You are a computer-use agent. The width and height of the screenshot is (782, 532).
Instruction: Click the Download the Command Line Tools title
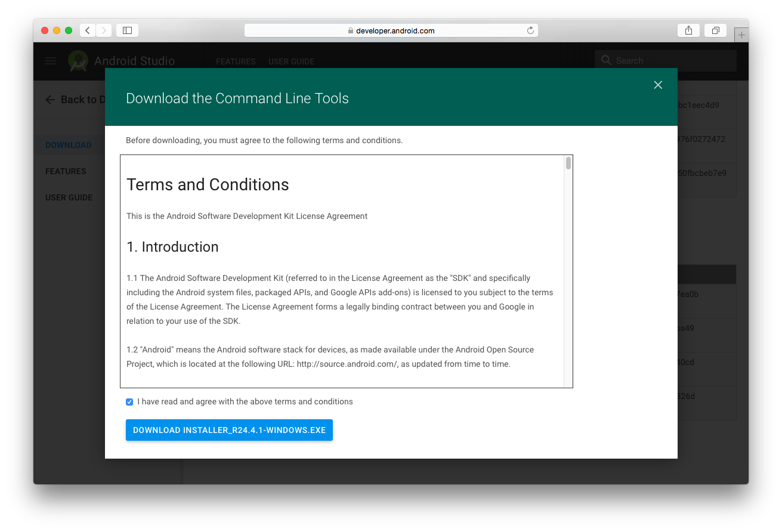click(x=237, y=98)
